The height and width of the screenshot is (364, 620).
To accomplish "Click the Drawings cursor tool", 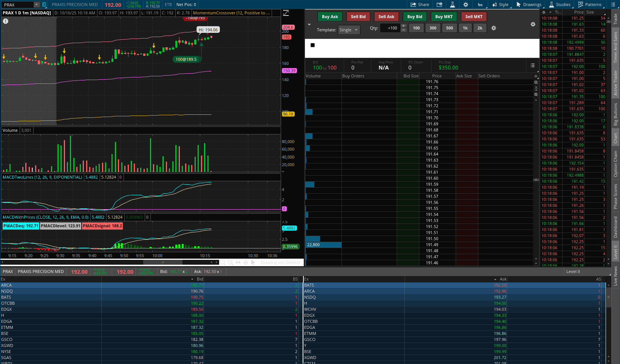I will click(x=529, y=5).
